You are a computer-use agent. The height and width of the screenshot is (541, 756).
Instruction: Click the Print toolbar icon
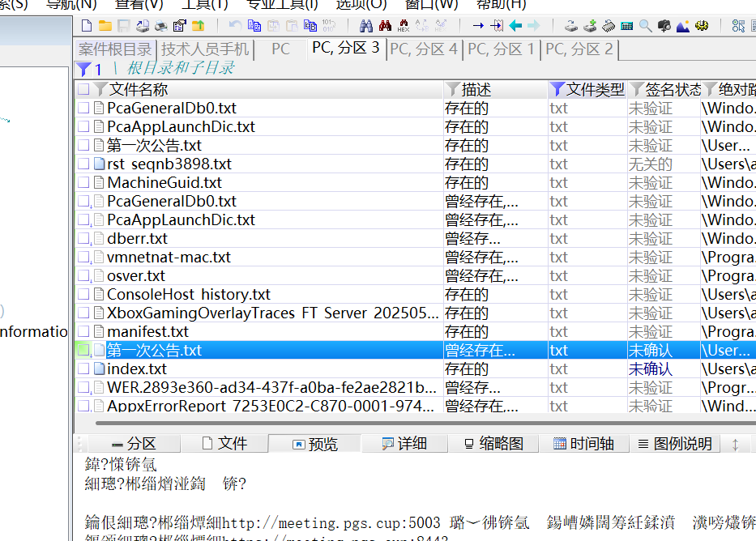tap(161, 26)
